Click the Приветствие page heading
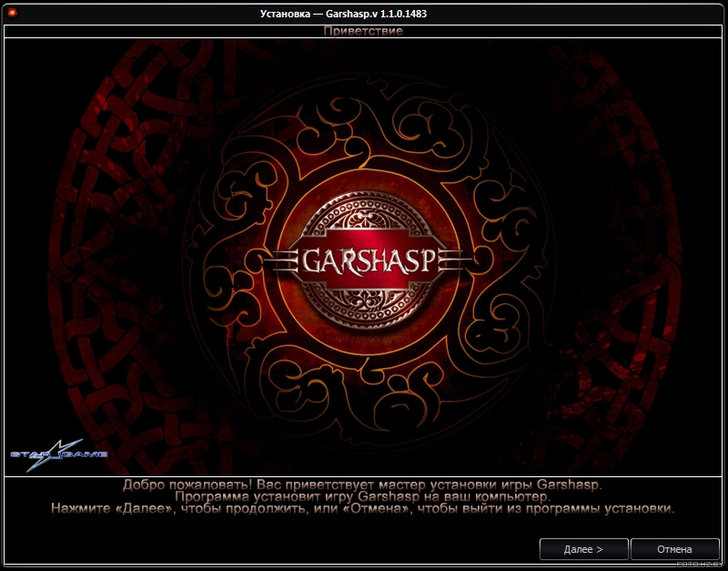The width and height of the screenshot is (728, 571). [363, 31]
